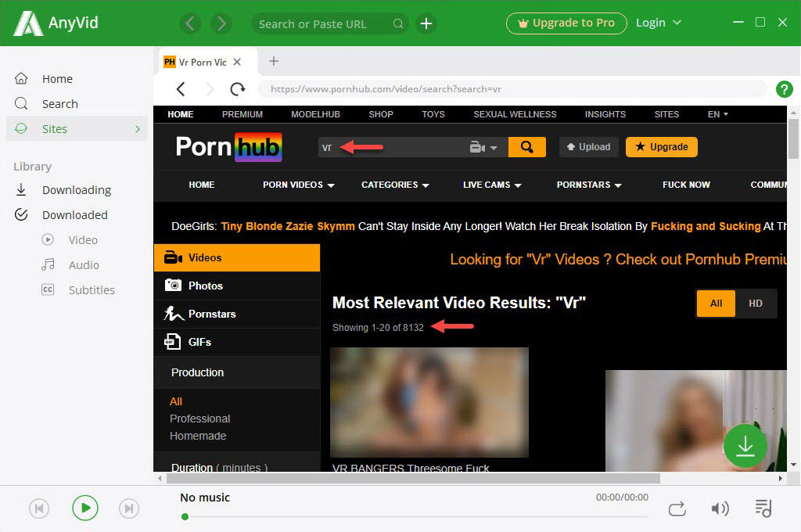This screenshot has width=801, height=532.
Task: Click embedded browser back arrow
Action: coord(181,89)
